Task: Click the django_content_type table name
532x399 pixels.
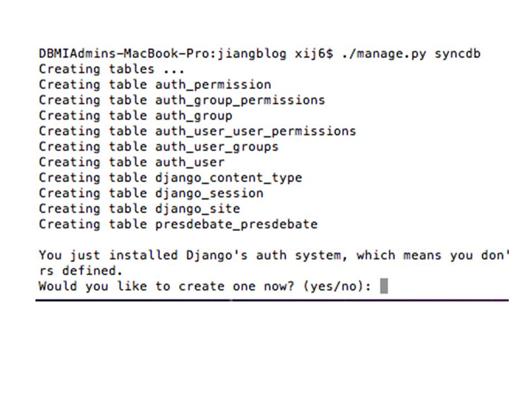Action: point(228,178)
